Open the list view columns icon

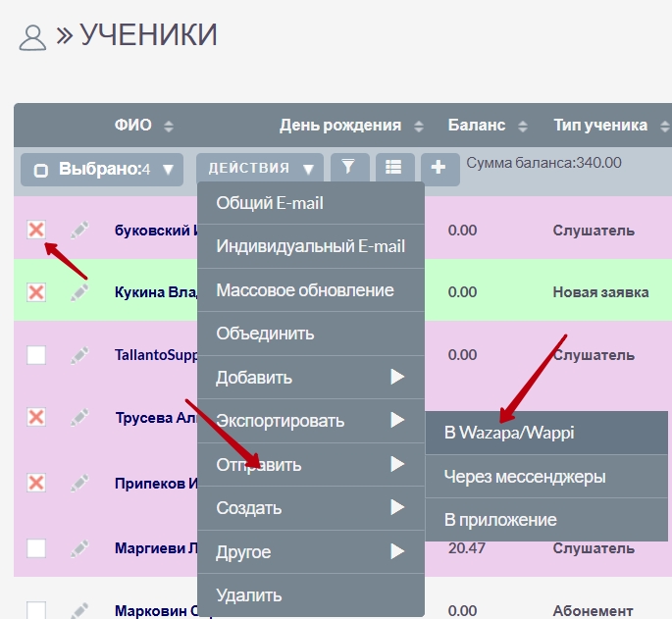pyautogui.click(x=394, y=169)
